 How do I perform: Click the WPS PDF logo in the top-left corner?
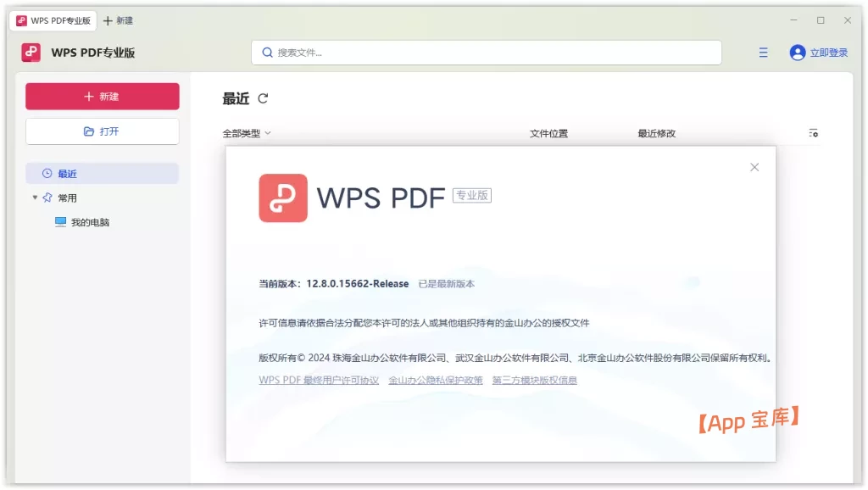click(31, 52)
